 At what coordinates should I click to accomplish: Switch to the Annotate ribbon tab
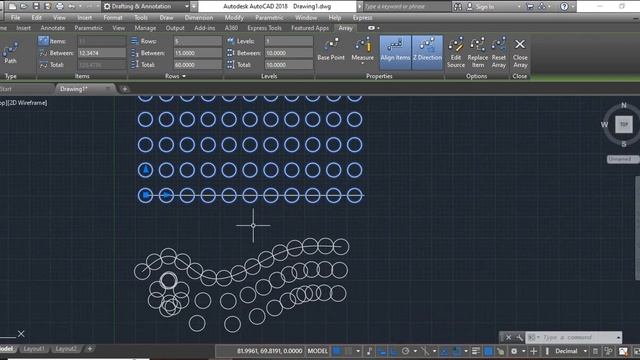(x=53, y=28)
